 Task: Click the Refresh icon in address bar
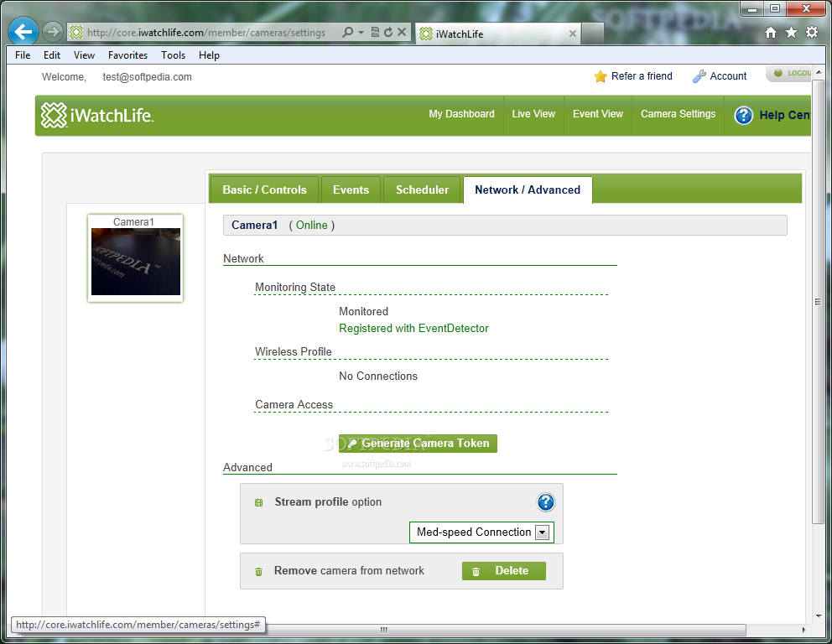point(388,33)
